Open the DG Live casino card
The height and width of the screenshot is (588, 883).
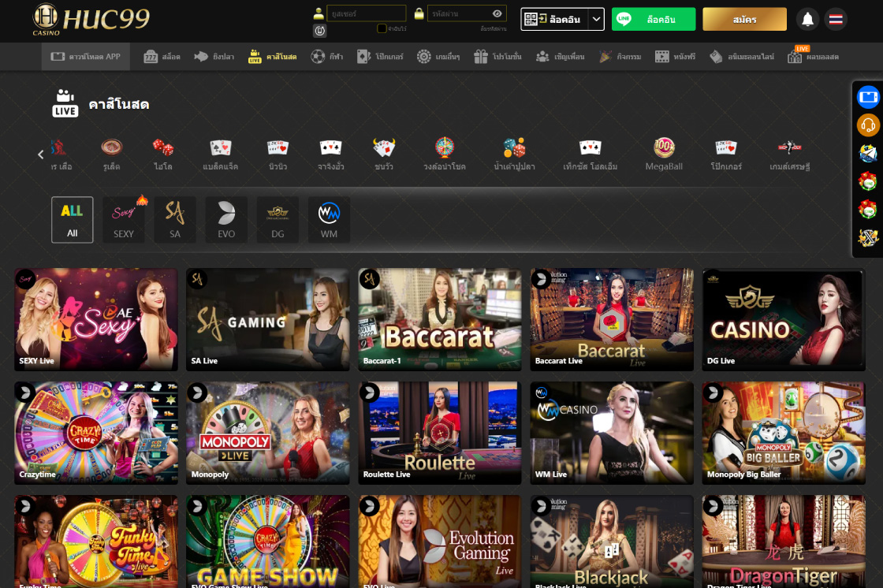click(784, 319)
